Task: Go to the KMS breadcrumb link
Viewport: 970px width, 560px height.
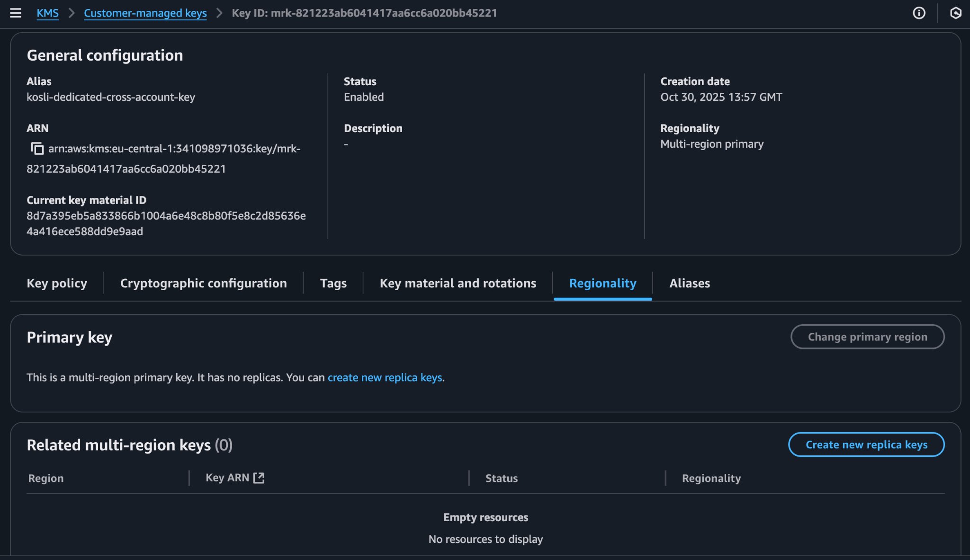Action: pyautogui.click(x=48, y=13)
